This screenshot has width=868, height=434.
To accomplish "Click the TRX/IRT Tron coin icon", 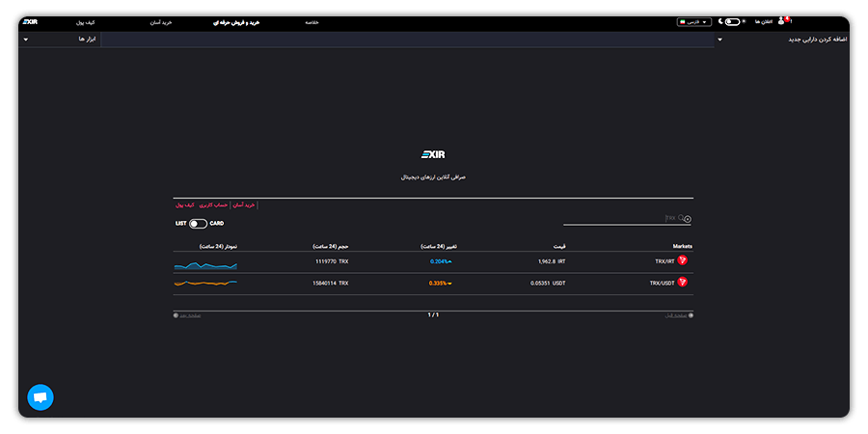I will pos(682,260).
